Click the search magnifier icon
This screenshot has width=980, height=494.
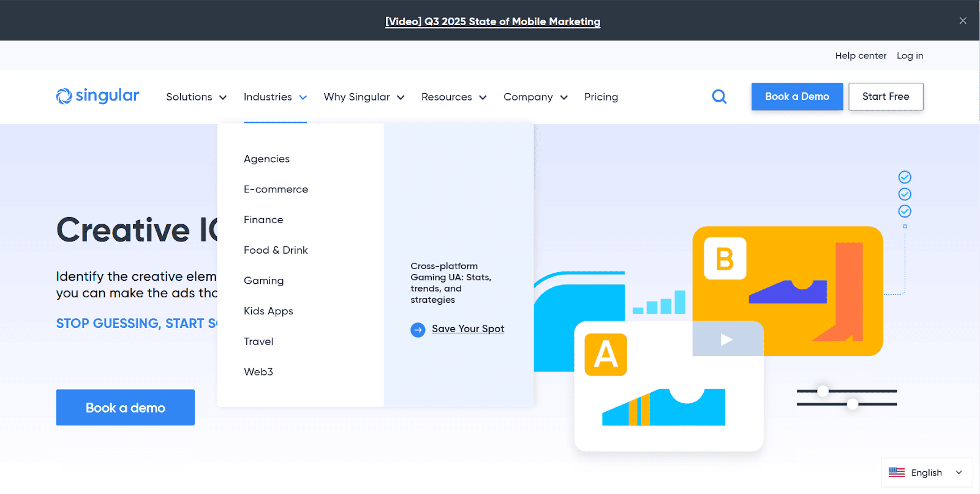(719, 97)
